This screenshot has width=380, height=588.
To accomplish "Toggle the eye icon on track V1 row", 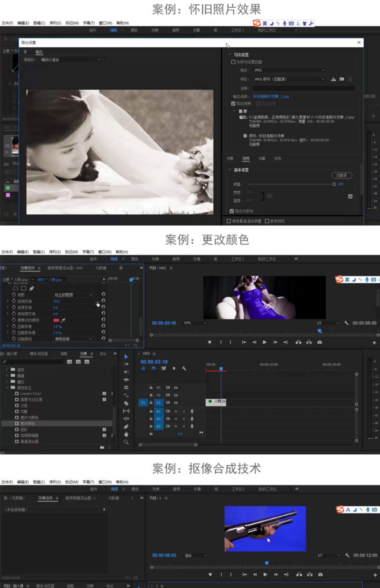I will point(176,403).
